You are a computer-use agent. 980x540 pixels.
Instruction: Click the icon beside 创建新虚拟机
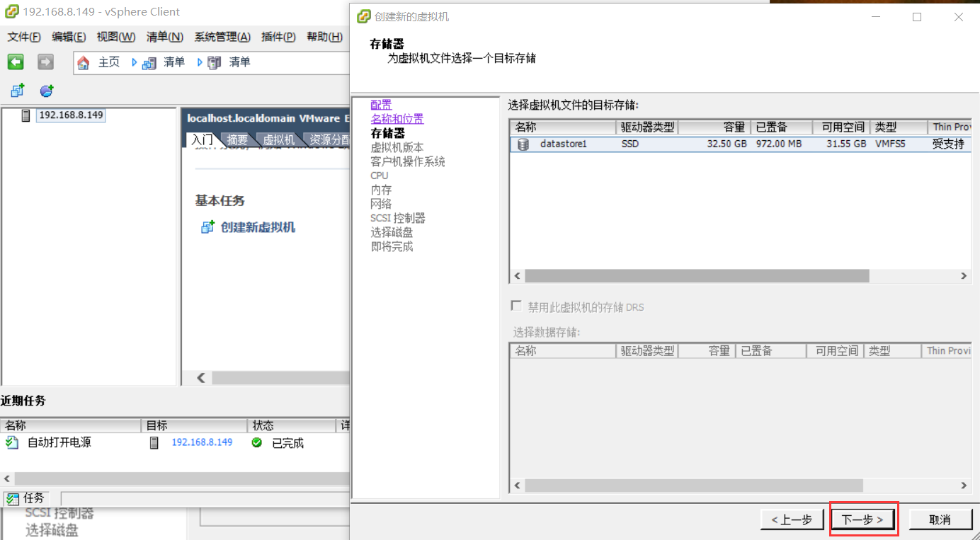coord(207,227)
